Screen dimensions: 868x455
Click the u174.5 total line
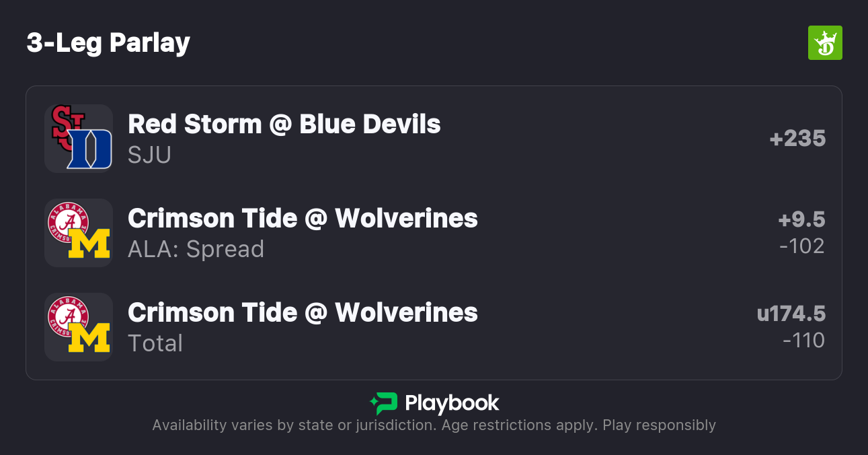tap(791, 314)
